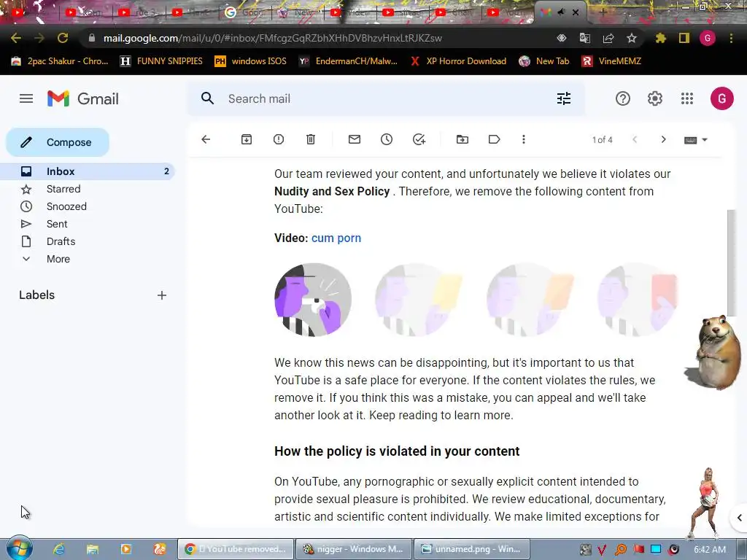This screenshot has width=747, height=560.
Task: Open Windows Explorer folder on taskbar
Action: 93,549
